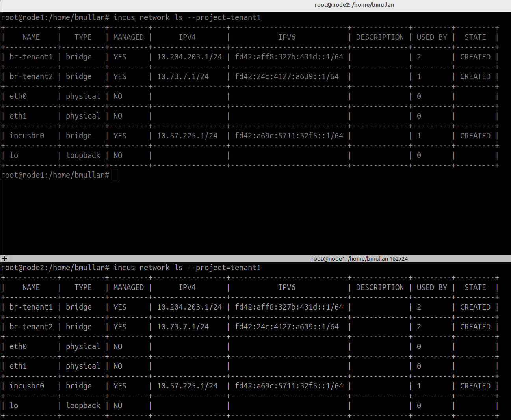Click the lo interface in node2 output
This screenshot has width=511, height=420.
(14, 405)
